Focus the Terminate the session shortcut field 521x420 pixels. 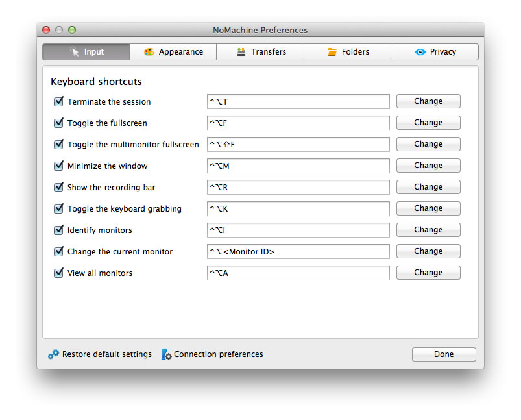[298, 101]
